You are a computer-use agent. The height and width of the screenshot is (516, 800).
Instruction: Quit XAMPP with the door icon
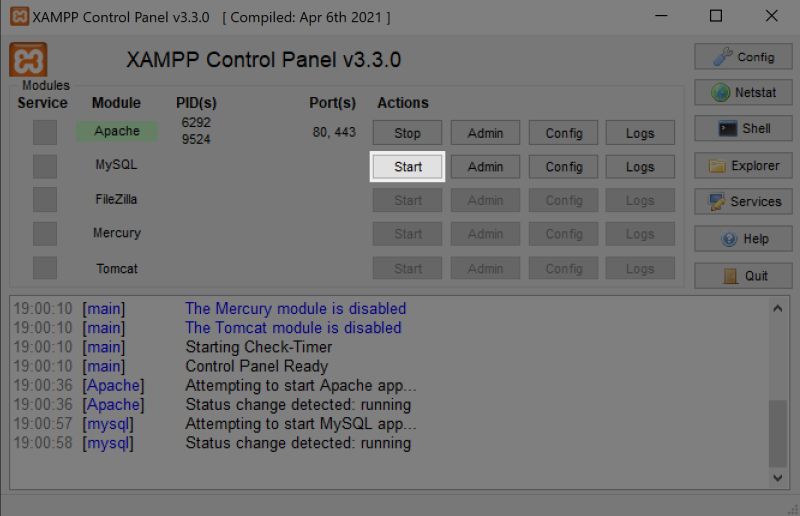coord(743,276)
